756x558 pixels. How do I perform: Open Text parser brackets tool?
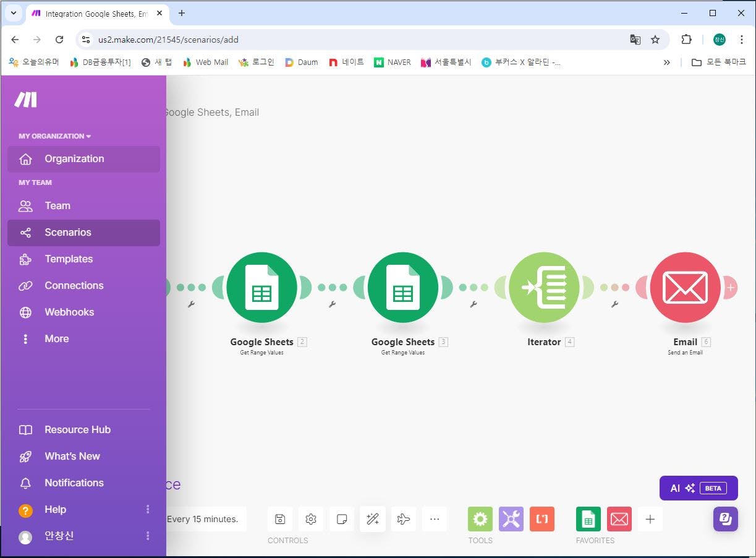542,519
